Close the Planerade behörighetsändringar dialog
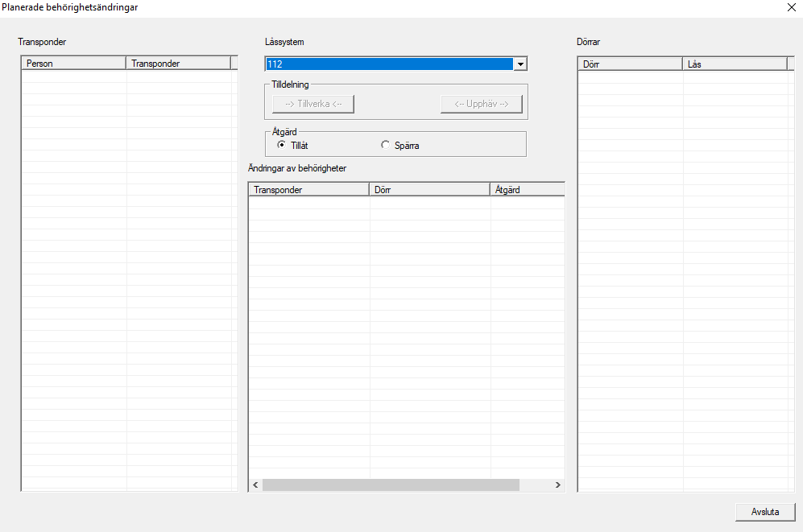803x532 pixels. (790, 7)
